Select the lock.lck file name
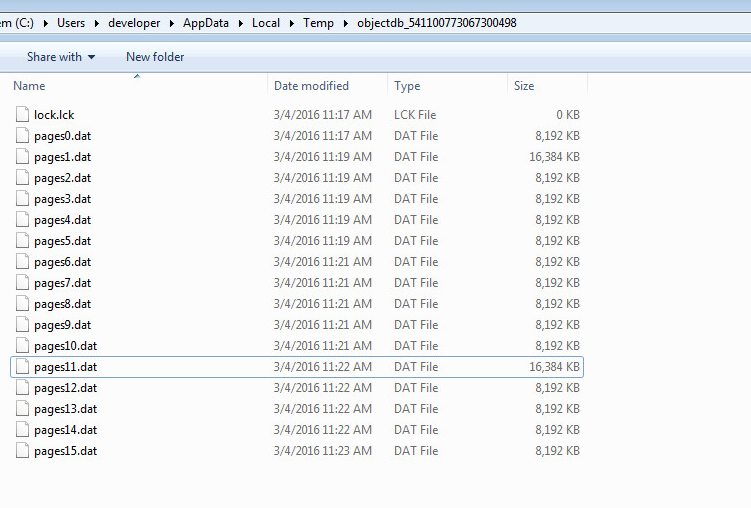 [54, 115]
